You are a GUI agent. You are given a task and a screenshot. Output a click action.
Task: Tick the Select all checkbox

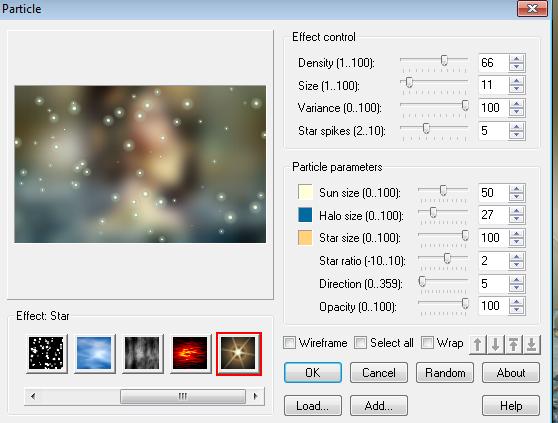[x=360, y=343]
